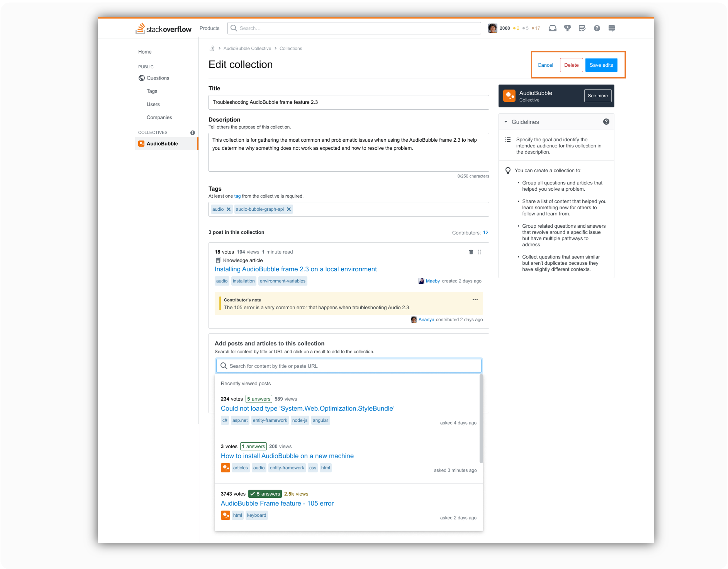728x569 pixels.
Task: Open Tags in the sidebar
Action: [x=152, y=91]
